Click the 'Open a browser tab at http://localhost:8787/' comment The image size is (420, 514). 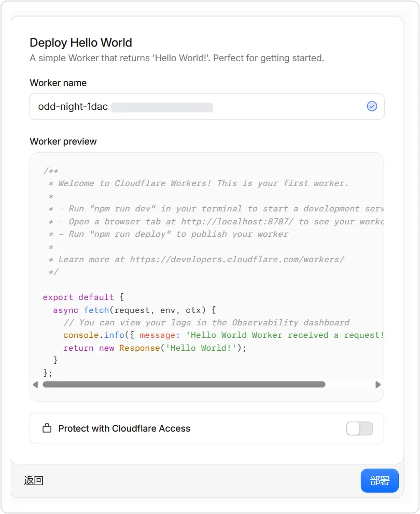click(x=216, y=222)
